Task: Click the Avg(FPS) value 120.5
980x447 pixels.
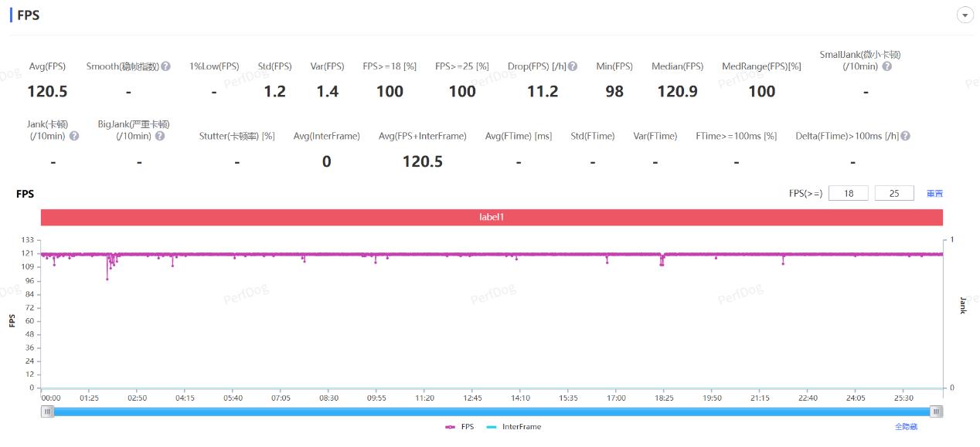Action: 47,91
